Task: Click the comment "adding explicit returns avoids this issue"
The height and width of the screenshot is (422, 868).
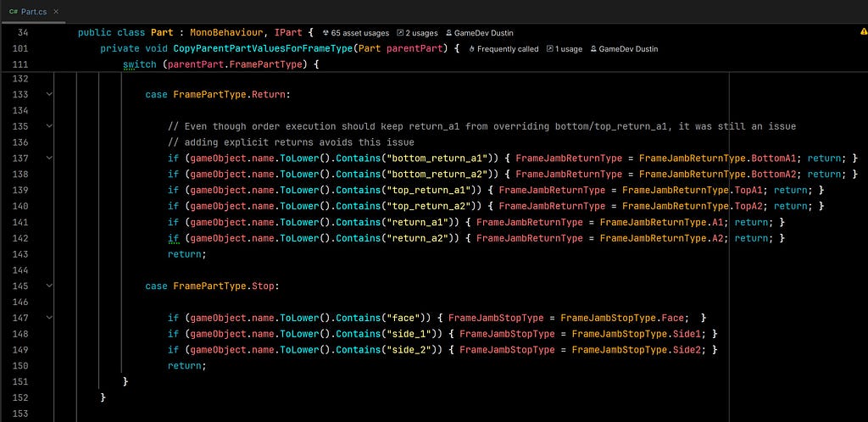Action: 292,142
